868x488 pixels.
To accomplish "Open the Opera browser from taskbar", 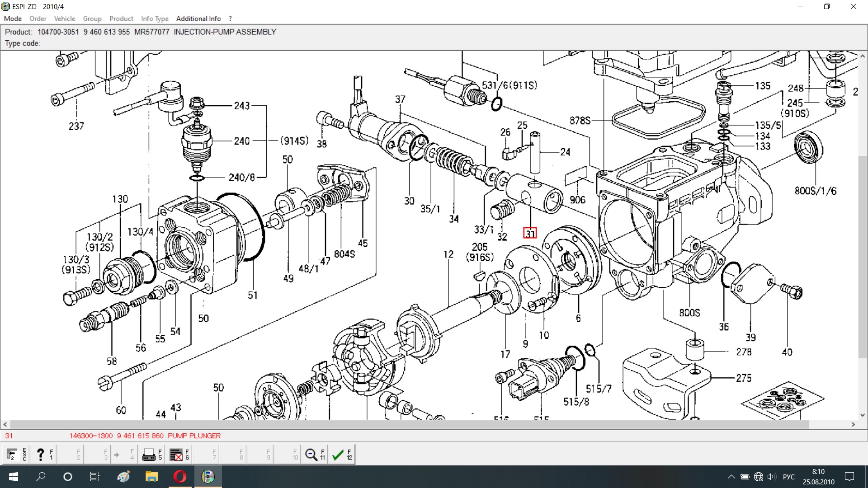I will [x=180, y=477].
